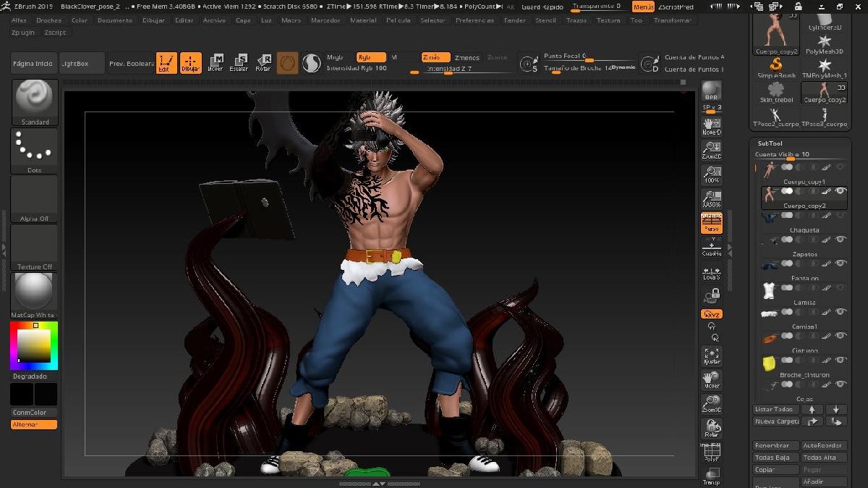Open the Preferencias menu
The image size is (868, 488).
point(475,20)
